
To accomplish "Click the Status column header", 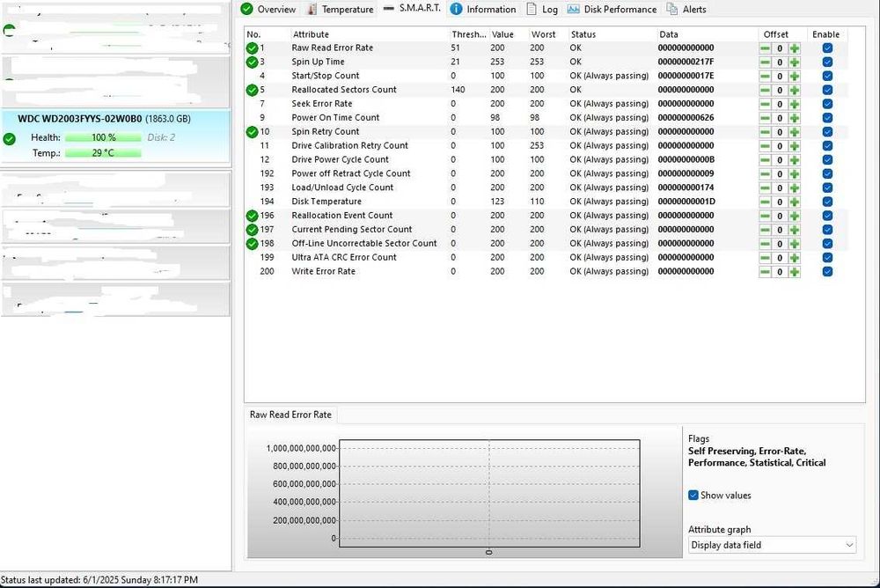I will click(x=612, y=34).
